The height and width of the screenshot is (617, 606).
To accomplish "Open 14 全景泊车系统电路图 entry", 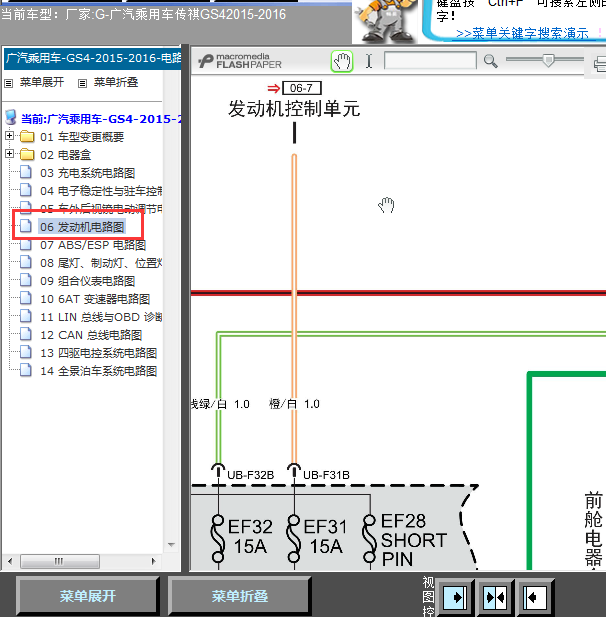I will (x=98, y=371).
